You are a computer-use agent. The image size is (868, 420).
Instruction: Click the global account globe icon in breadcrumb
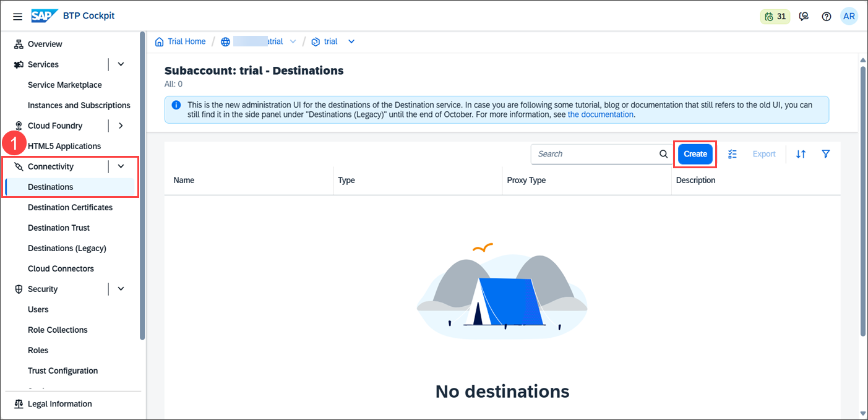(226, 41)
